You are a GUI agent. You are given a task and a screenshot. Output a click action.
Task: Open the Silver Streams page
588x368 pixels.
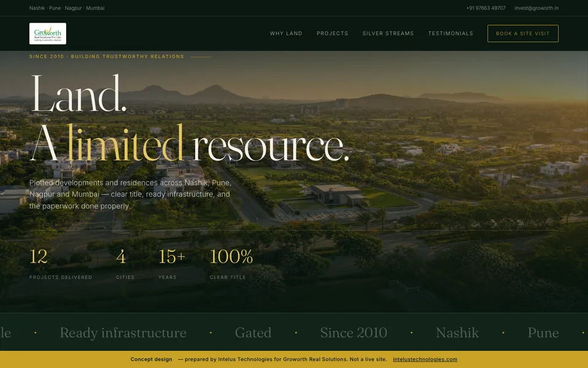point(388,33)
